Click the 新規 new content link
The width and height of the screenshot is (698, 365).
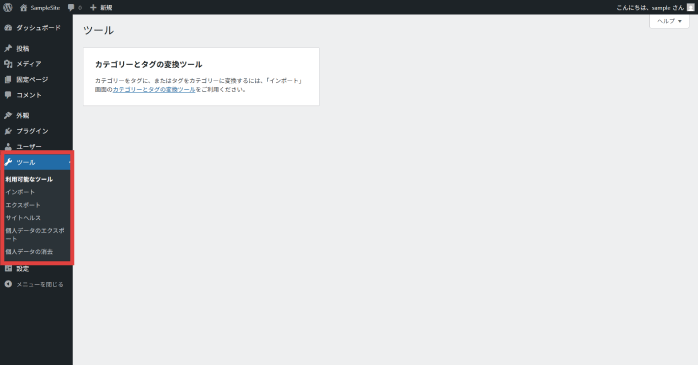click(x=106, y=8)
